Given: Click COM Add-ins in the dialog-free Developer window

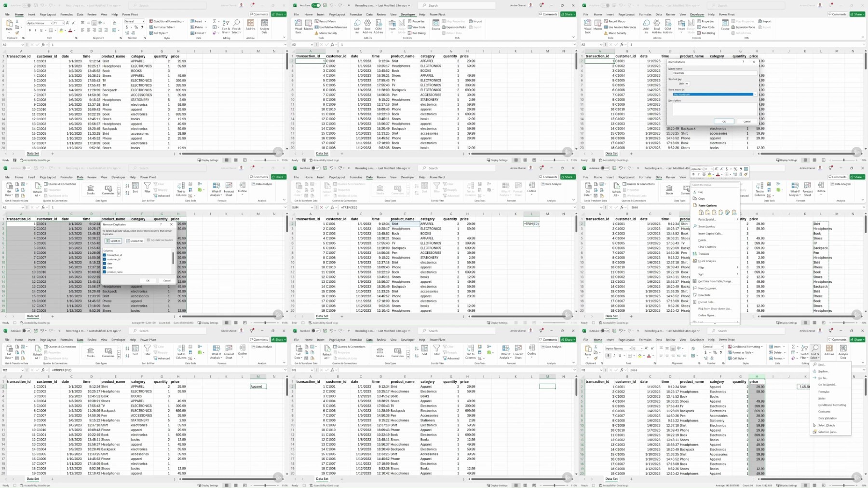Looking at the screenshot, I should coord(378,26).
